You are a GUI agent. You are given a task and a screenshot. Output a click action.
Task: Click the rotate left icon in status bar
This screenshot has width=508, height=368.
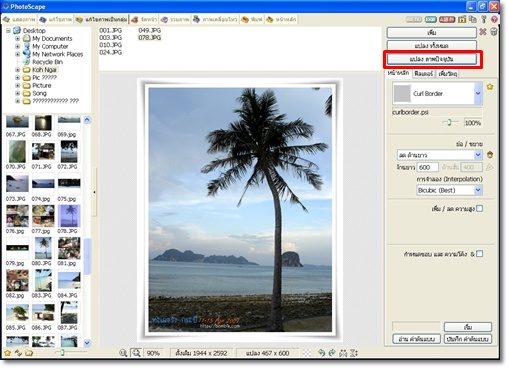[321, 353]
